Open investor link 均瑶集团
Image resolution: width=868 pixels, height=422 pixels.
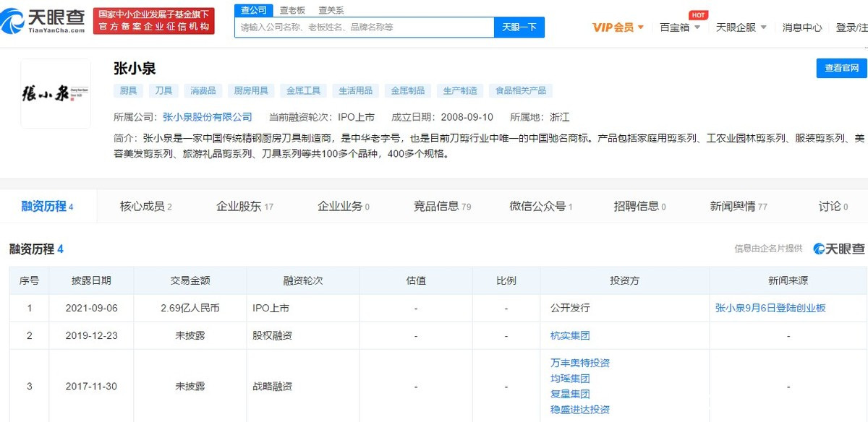(570, 379)
